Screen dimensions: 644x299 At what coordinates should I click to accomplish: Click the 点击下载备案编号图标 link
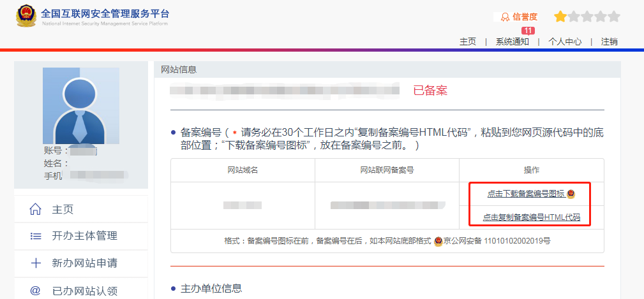pyautogui.click(x=526, y=194)
